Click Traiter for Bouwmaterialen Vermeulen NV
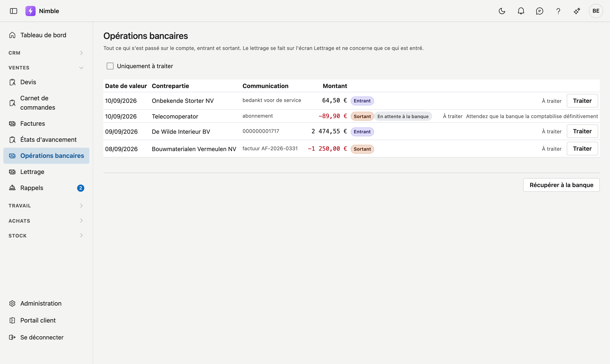This screenshot has width=610, height=364. (582, 149)
